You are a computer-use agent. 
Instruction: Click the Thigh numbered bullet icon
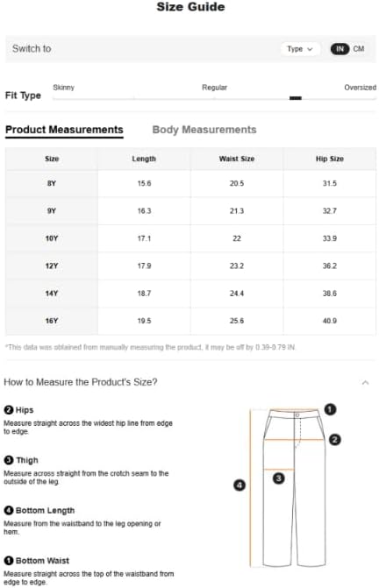(x=9, y=460)
